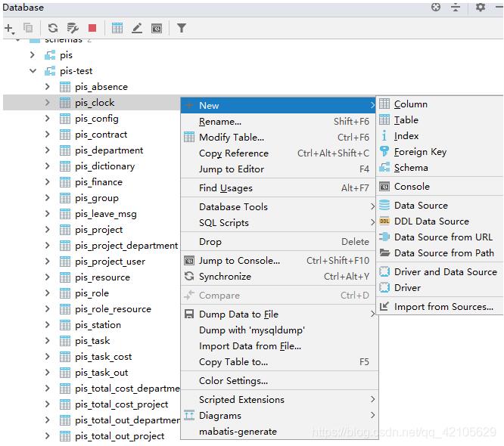This screenshot has height=446, width=504.
Task: Open the Database panel gear settings
Action: (x=481, y=8)
